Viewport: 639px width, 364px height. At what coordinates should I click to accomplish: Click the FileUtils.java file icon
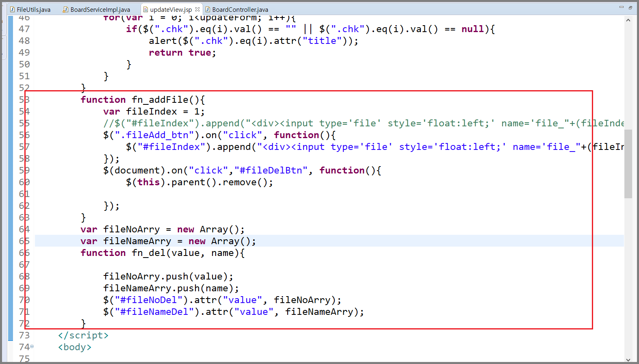point(13,10)
